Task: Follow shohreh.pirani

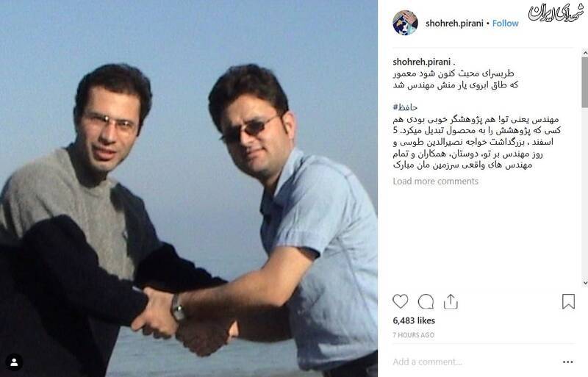Action: coord(505,24)
